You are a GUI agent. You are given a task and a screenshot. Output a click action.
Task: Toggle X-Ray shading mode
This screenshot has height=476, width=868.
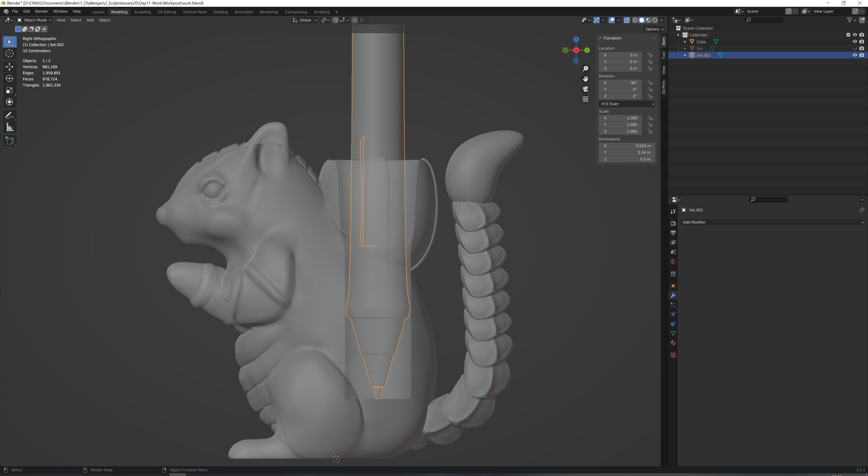click(x=626, y=20)
